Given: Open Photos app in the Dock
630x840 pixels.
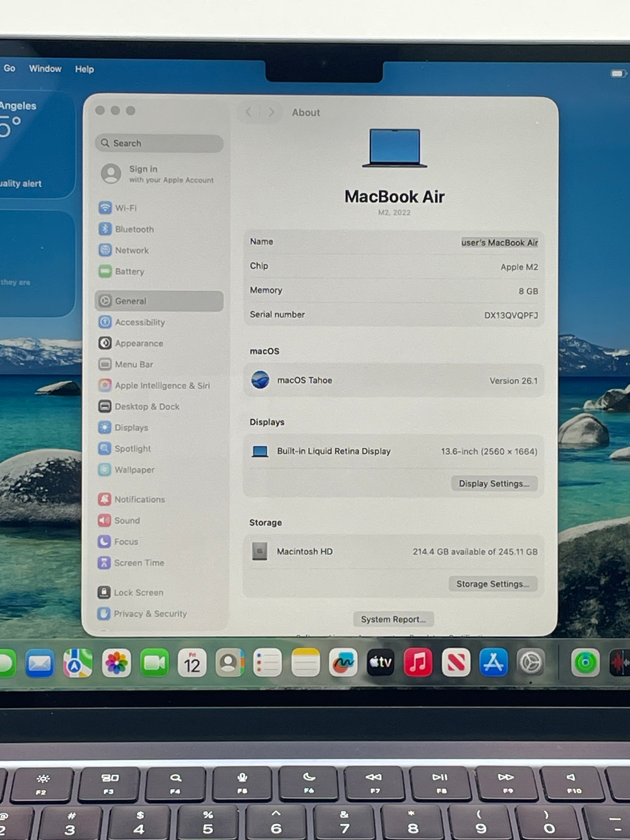Looking at the screenshot, I should (116, 663).
